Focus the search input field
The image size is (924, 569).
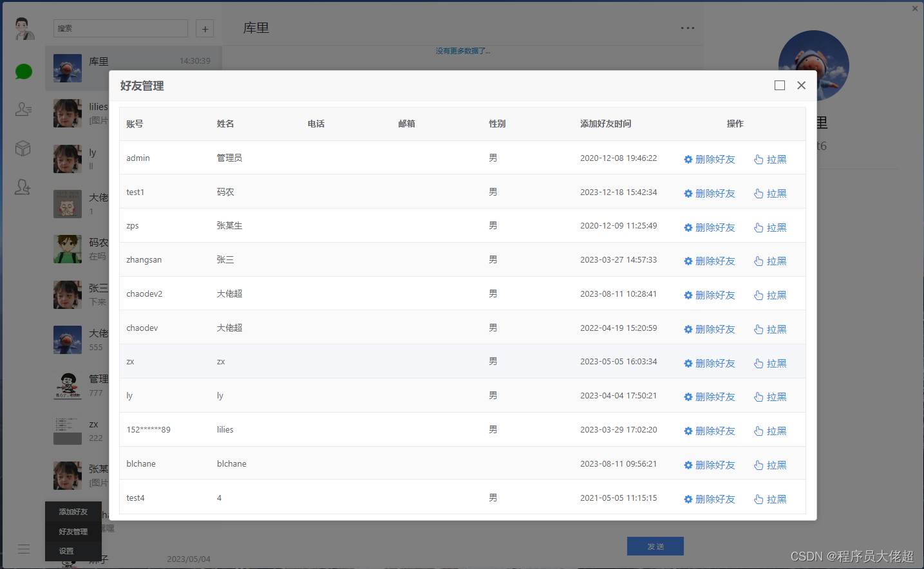[x=120, y=28]
